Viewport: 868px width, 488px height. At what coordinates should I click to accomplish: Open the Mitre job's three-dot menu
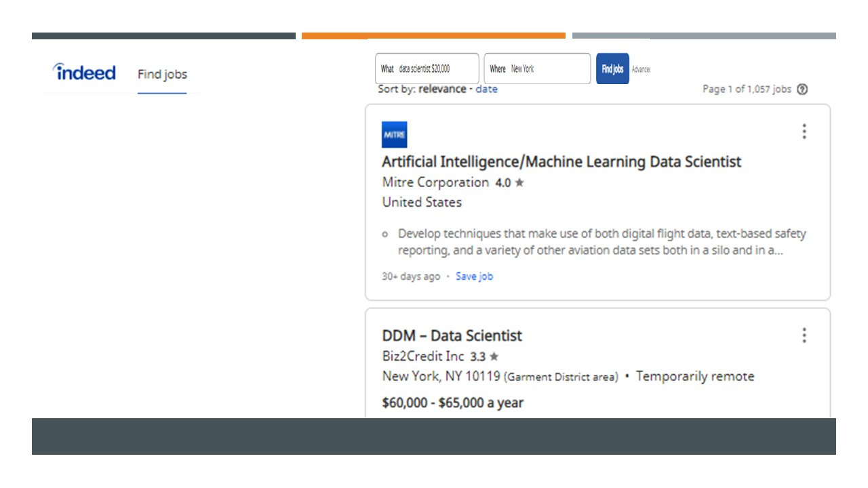(804, 131)
